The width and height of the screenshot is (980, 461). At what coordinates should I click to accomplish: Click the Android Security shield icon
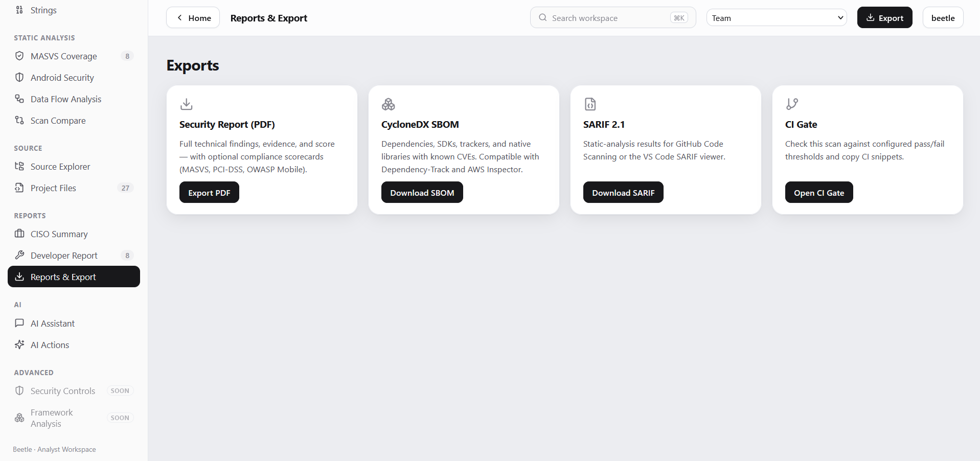(19, 77)
